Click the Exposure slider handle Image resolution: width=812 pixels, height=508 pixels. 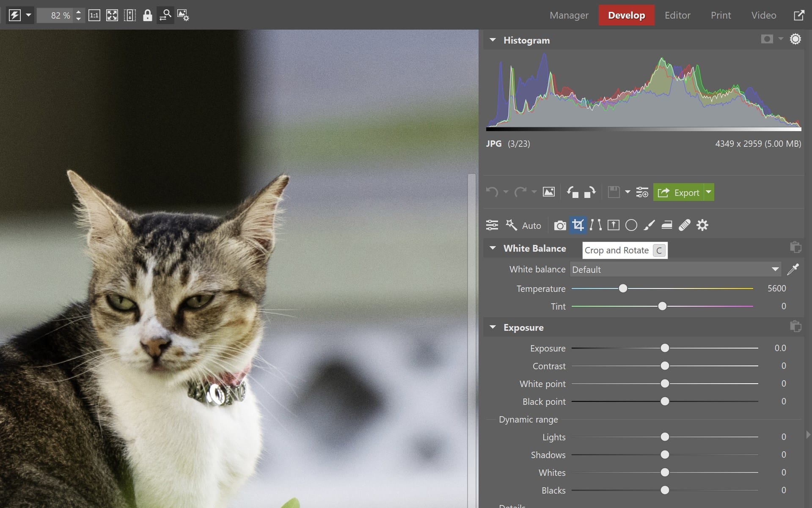click(665, 348)
